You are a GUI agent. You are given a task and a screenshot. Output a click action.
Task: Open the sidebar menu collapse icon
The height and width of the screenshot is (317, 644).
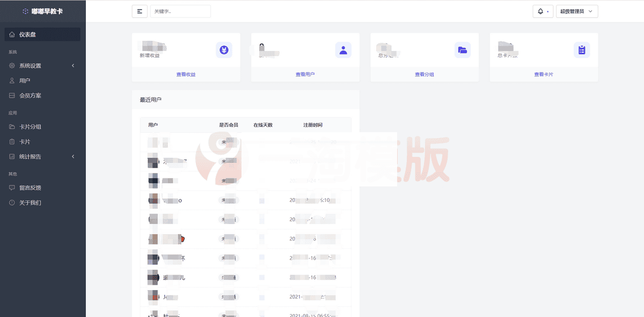[x=140, y=11]
